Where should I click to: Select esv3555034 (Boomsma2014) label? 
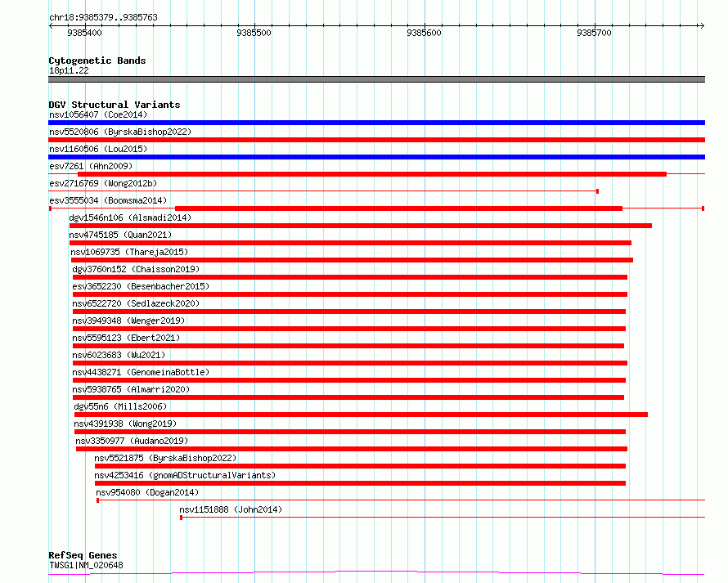click(108, 200)
